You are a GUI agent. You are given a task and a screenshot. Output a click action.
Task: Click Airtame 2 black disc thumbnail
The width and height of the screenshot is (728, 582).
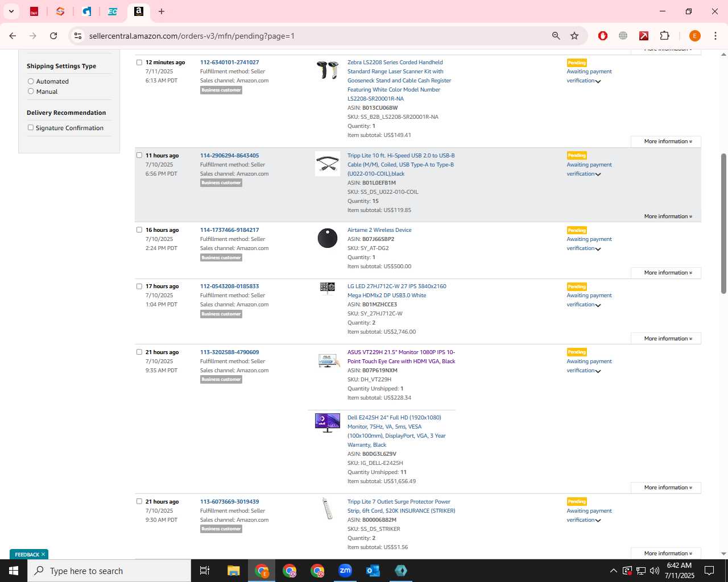tap(328, 238)
